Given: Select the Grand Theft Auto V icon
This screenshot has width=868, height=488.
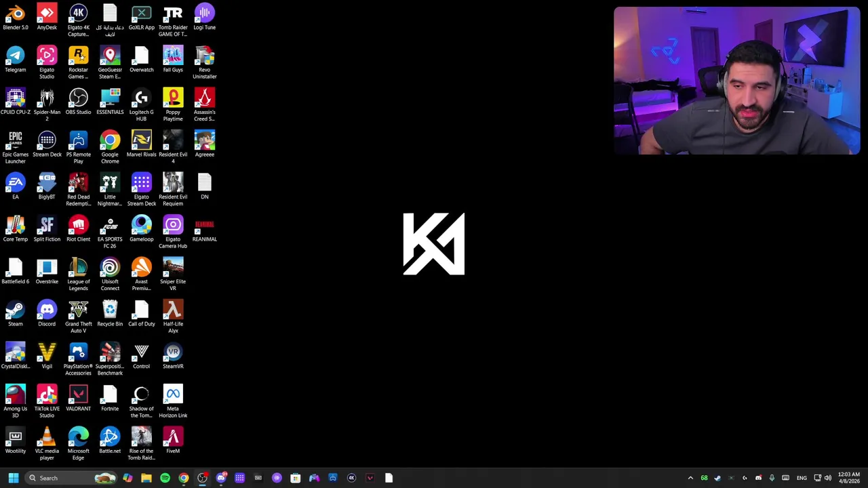Looking at the screenshot, I should point(79,317).
